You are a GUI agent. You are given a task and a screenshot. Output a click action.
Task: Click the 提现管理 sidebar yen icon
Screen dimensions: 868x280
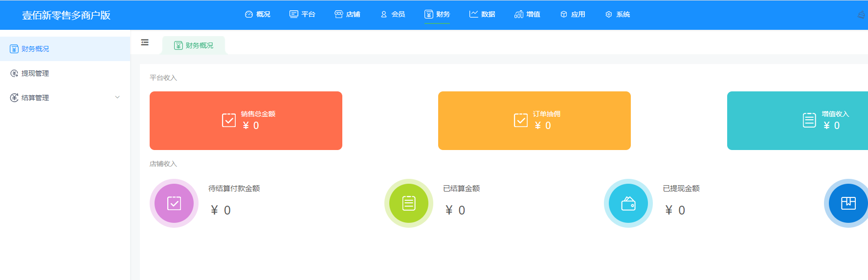pyautogui.click(x=14, y=73)
